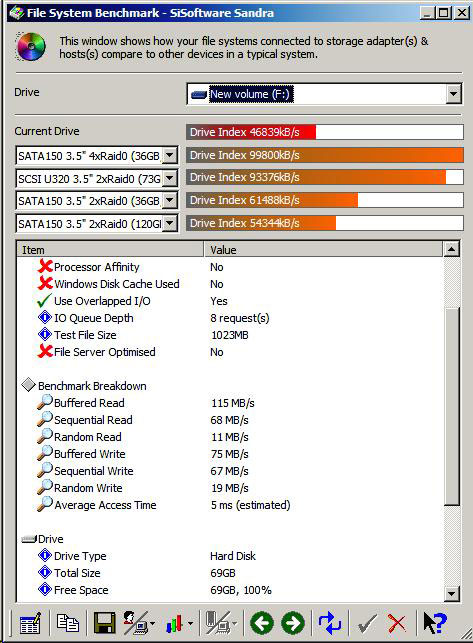This screenshot has height=643, width=473.
Task: Click the Drive Index 93376kB/s bar
Action: [x=324, y=178]
